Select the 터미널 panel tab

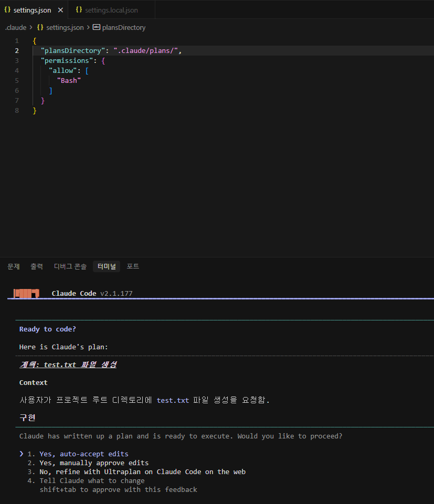pos(107,266)
